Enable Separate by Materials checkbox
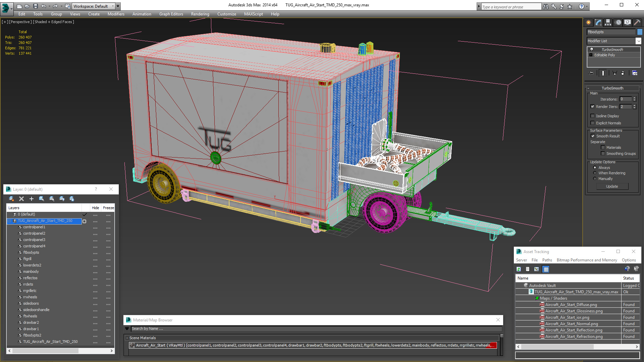Image resolution: width=644 pixels, height=362 pixels. click(603, 147)
